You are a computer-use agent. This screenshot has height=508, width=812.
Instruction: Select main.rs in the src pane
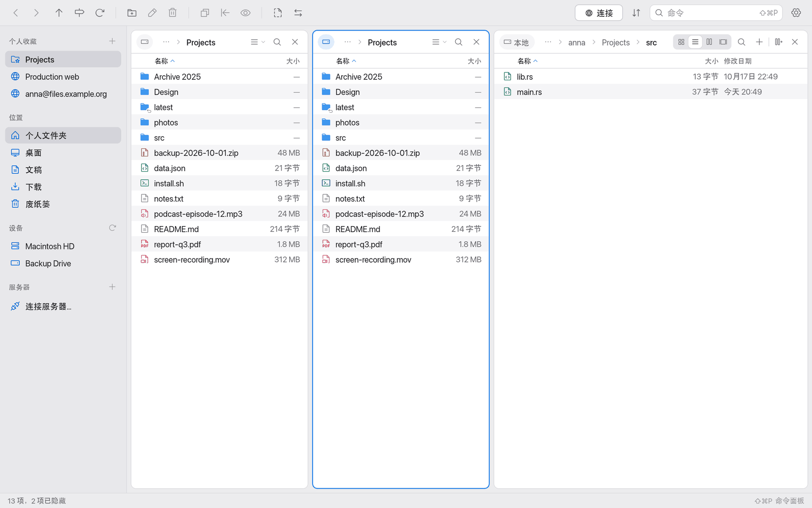[x=651, y=92]
